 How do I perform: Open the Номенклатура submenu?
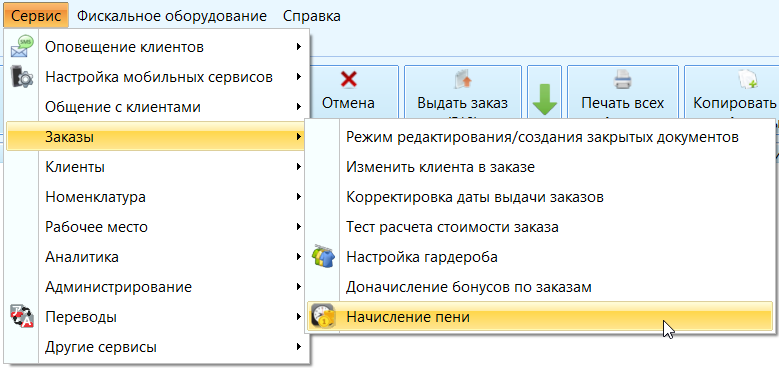(x=156, y=197)
